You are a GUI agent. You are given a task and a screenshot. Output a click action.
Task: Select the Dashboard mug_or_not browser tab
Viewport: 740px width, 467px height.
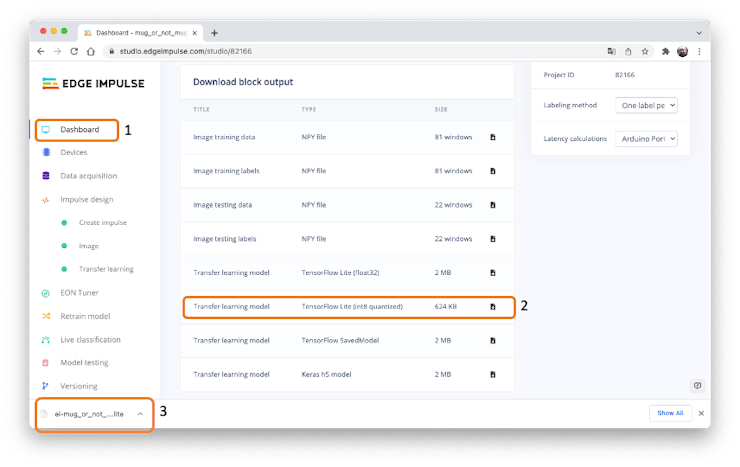(140, 33)
